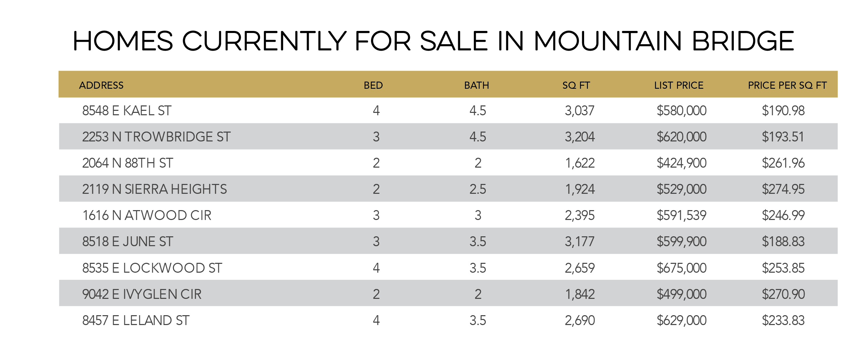Select the 8518 E JUNE ST address
Viewport: 868px width, 357px height.
[128, 241]
